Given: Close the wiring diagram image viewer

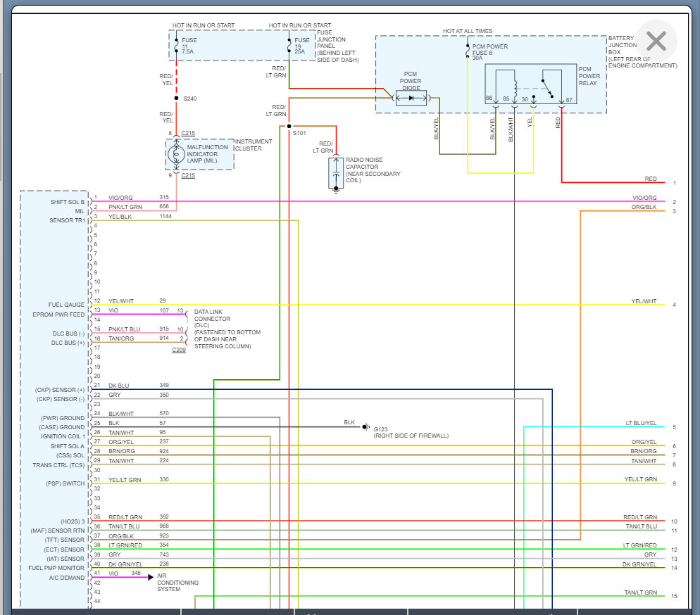Looking at the screenshot, I should tap(656, 41).
